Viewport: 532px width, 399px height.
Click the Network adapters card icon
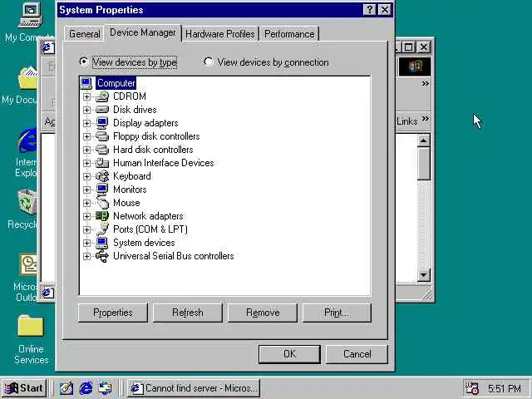click(x=102, y=216)
